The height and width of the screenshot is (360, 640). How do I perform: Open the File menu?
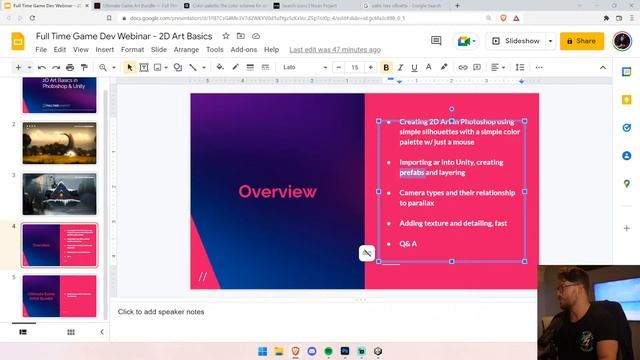point(41,49)
